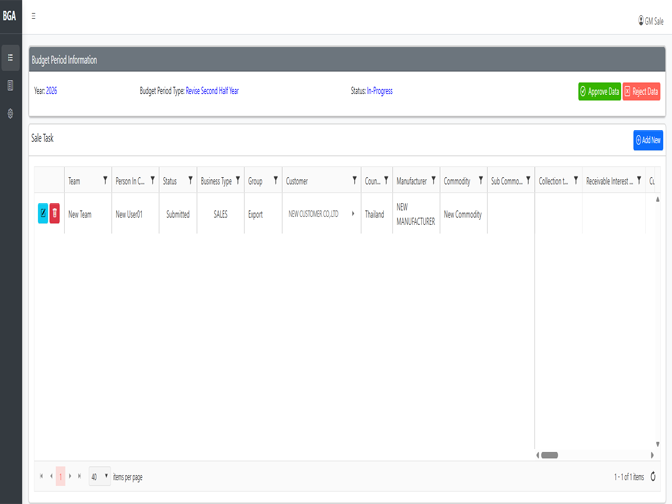
Task: Open the items per page dropdown
Action: tap(99, 476)
